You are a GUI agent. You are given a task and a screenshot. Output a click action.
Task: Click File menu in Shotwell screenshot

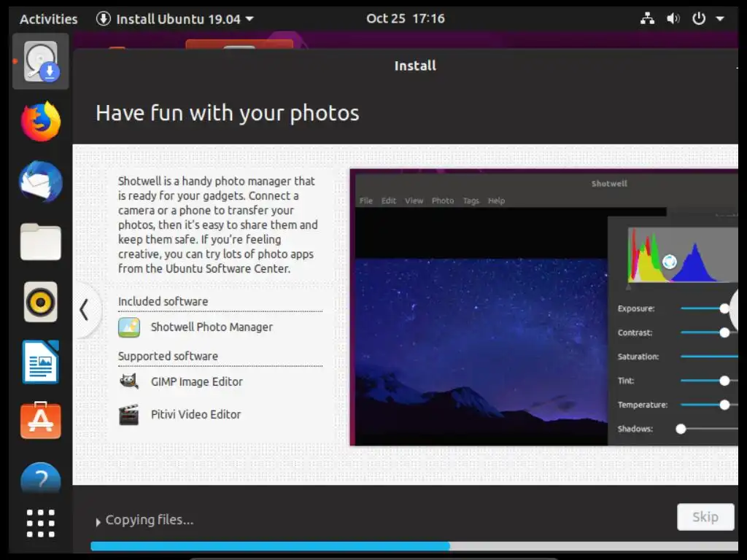tap(366, 201)
